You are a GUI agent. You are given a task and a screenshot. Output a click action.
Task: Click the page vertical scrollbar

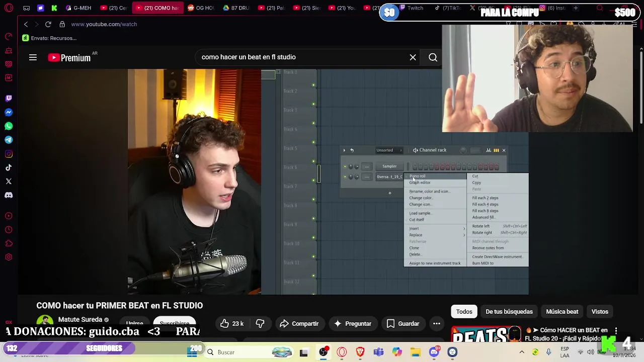(640, 85)
